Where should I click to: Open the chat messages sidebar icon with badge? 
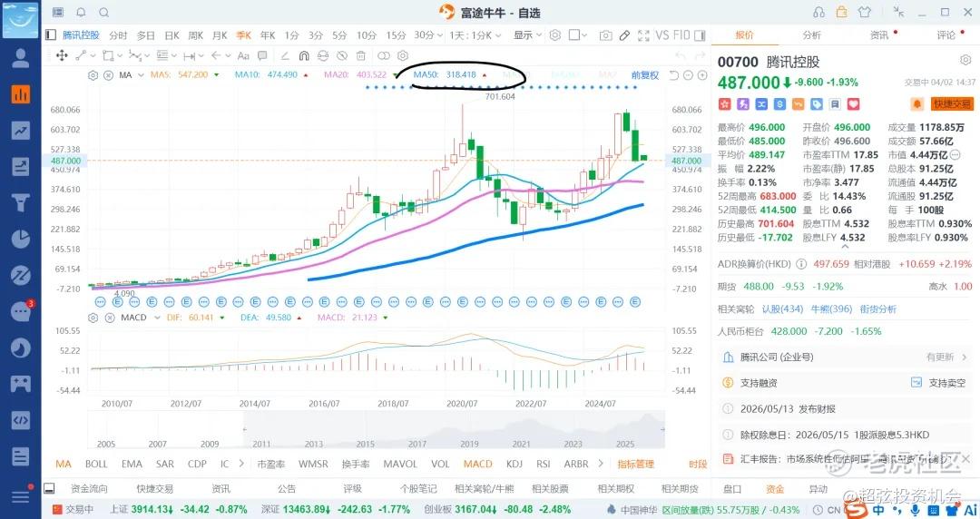pyautogui.click(x=21, y=311)
